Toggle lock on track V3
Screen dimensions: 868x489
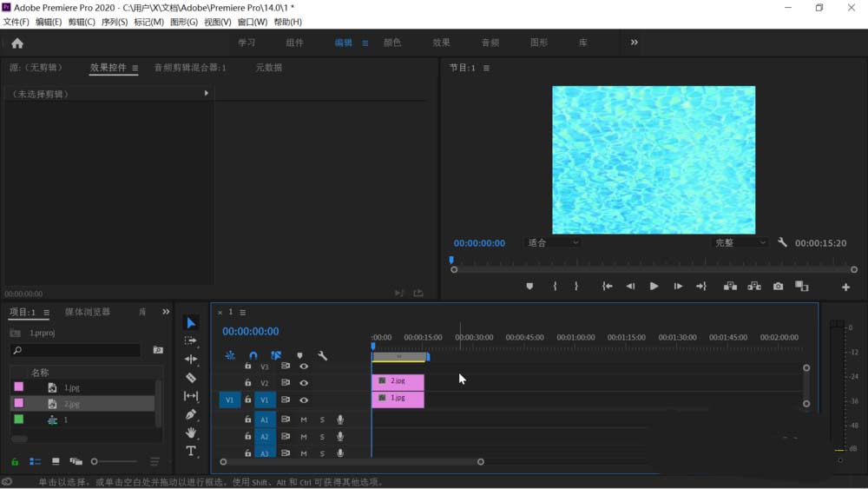click(248, 367)
